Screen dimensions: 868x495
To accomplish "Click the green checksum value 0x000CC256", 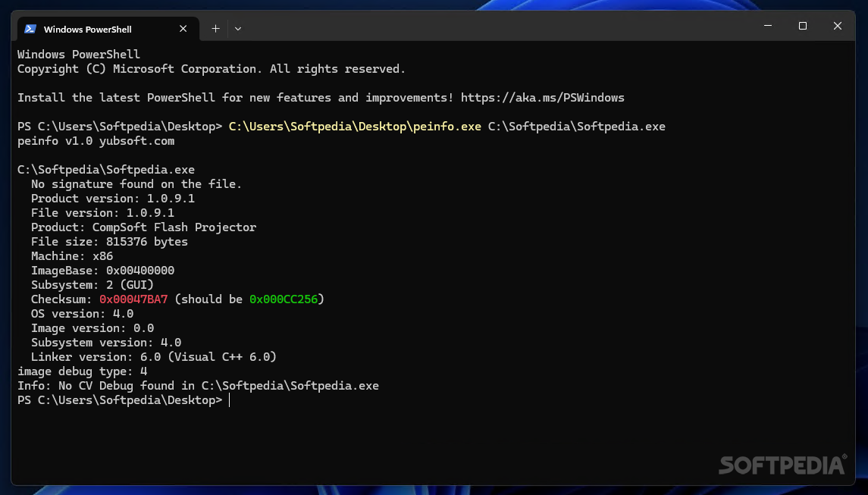I will tap(284, 299).
